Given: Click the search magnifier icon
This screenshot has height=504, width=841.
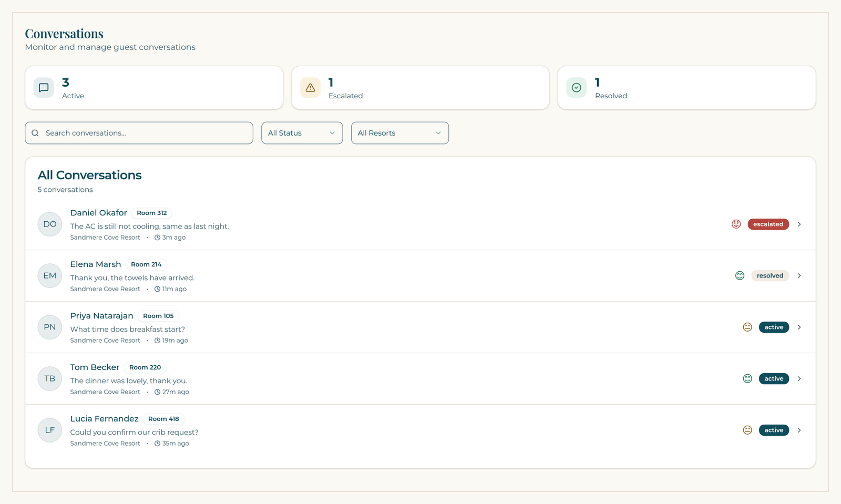Looking at the screenshot, I should click(35, 133).
